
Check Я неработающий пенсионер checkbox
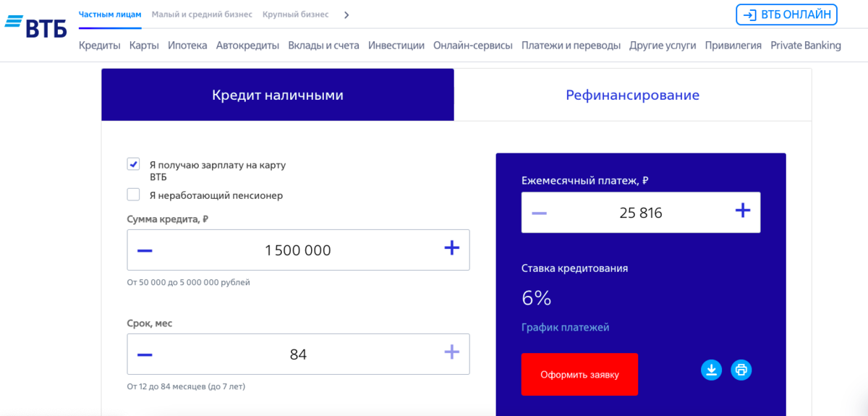133,195
